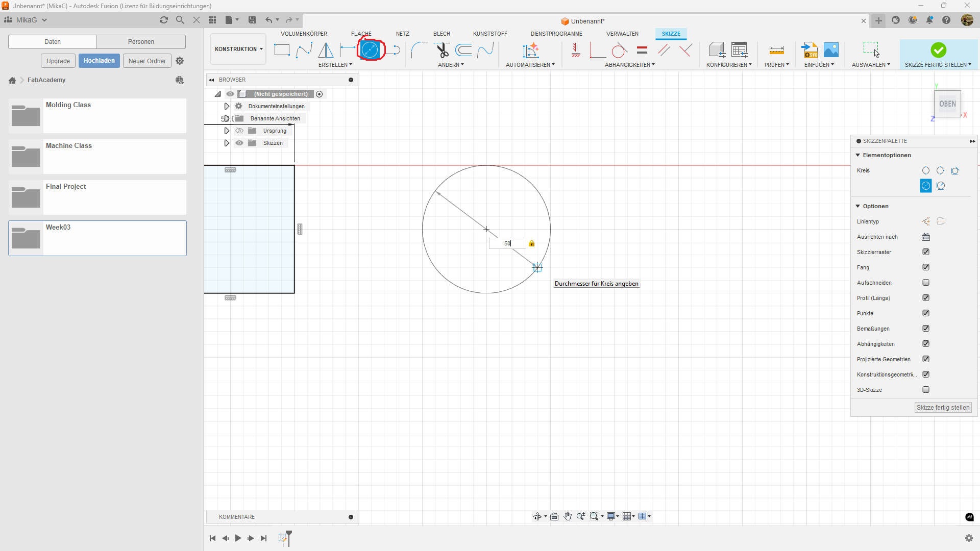Click the timeline play button
Viewport: 980px width, 551px height.
tap(238, 538)
